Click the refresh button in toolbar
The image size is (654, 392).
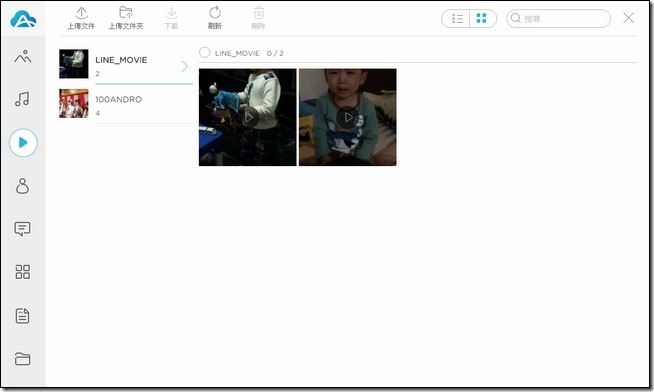coord(215,18)
